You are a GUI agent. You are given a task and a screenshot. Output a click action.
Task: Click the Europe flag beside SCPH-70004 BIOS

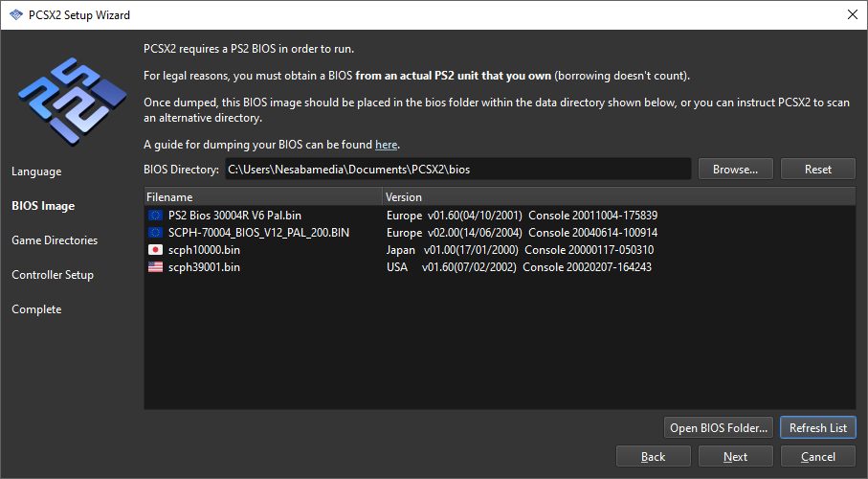tap(155, 233)
